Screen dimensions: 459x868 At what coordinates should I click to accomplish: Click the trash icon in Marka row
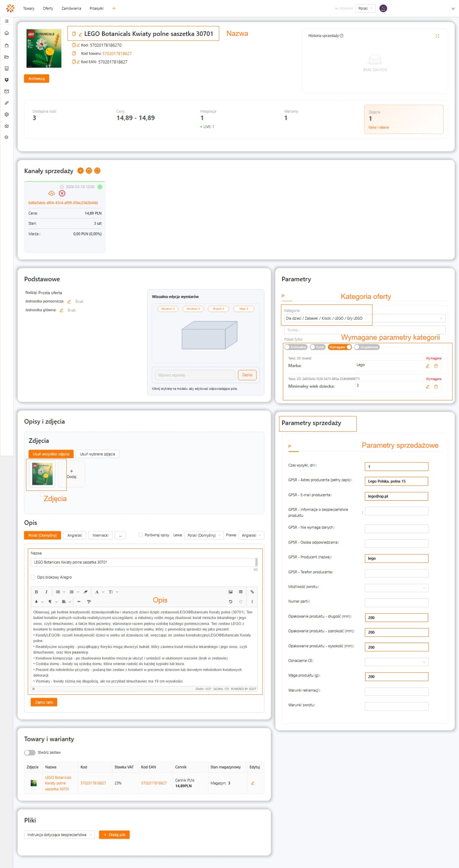pos(436,366)
